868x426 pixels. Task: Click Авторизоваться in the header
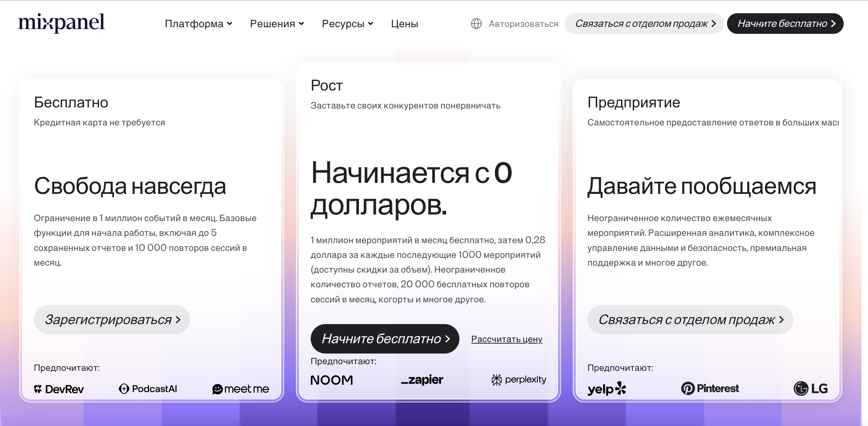coord(523,23)
